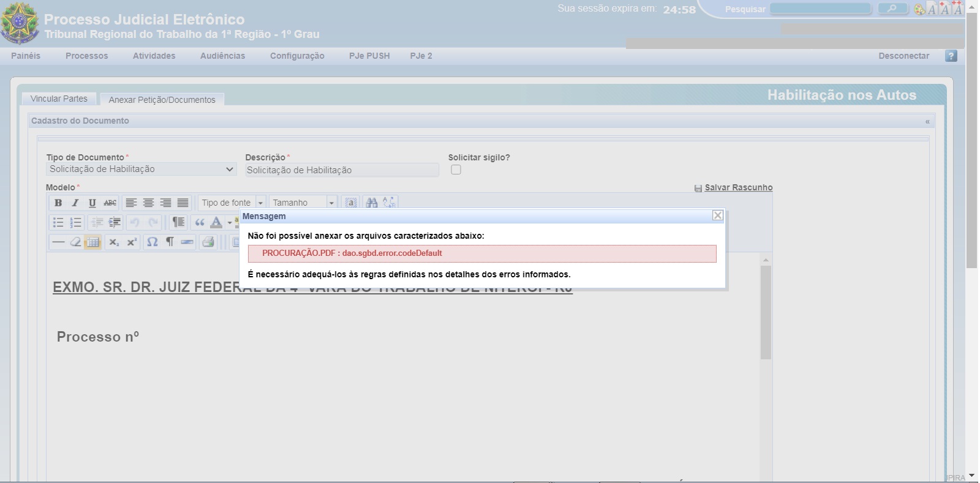Screen dimensions: 980x483
Task: Open the help question-mark icon
Action: tap(951, 56)
